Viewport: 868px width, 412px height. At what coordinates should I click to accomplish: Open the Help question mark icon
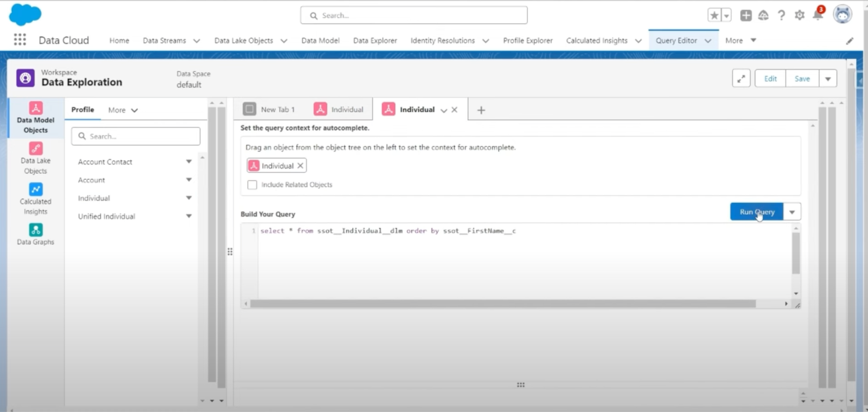[781, 15]
